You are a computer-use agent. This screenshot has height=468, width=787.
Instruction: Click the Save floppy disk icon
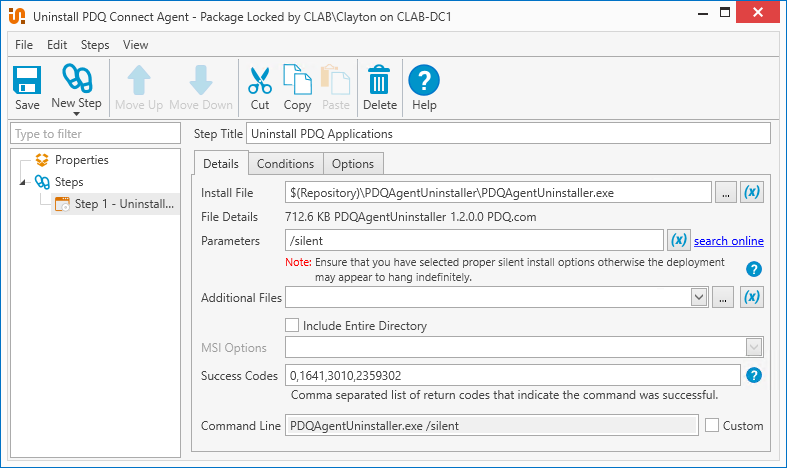click(x=27, y=80)
